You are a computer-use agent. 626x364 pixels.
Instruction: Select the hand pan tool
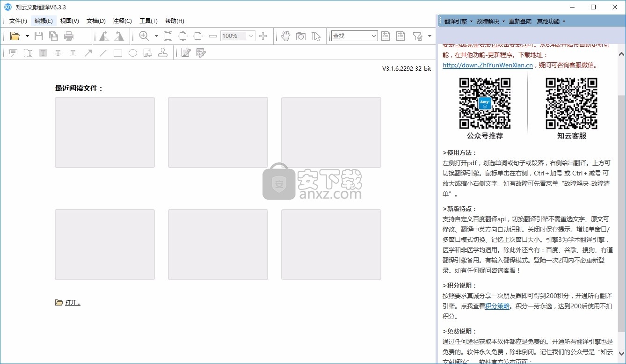coord(286,36)
